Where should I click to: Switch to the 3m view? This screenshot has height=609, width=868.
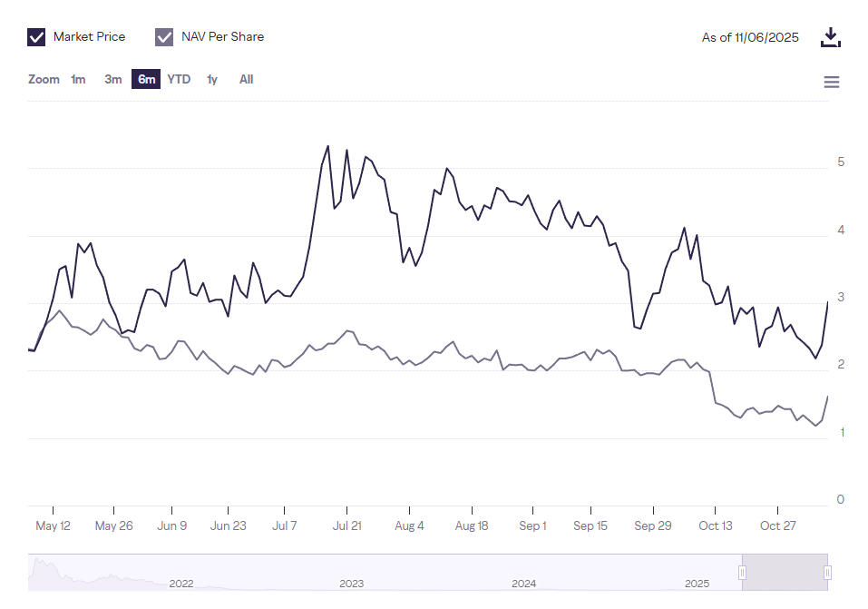[x=112, y=79]
